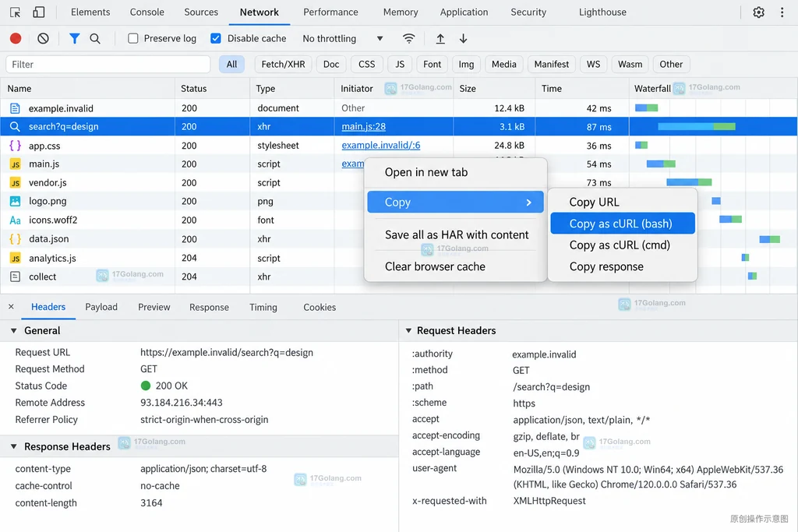This screenshot has width=798, height=532.
Task: Click the example.invalid document icon
Action: point(16,108)
